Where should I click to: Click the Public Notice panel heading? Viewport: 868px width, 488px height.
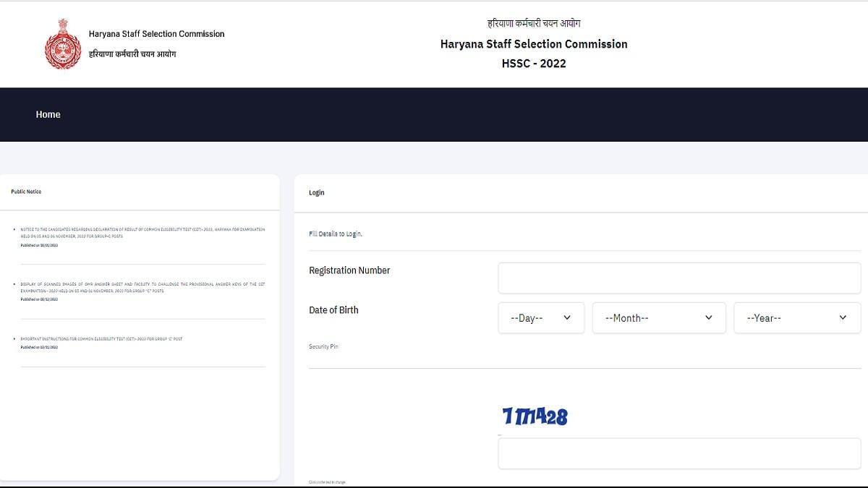point(26,192)
